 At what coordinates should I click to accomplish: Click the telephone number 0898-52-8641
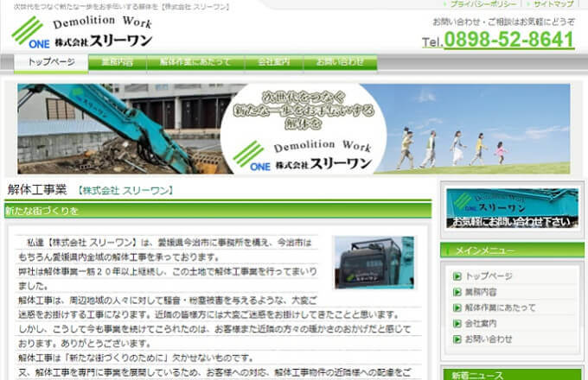click(508, 40)
